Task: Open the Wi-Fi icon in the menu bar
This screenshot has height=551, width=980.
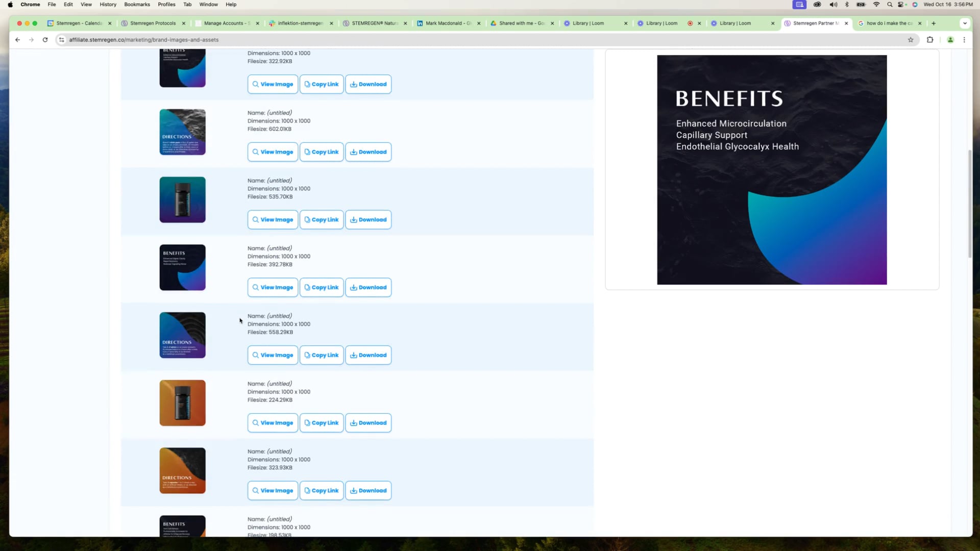Action: tap(876, 4)
